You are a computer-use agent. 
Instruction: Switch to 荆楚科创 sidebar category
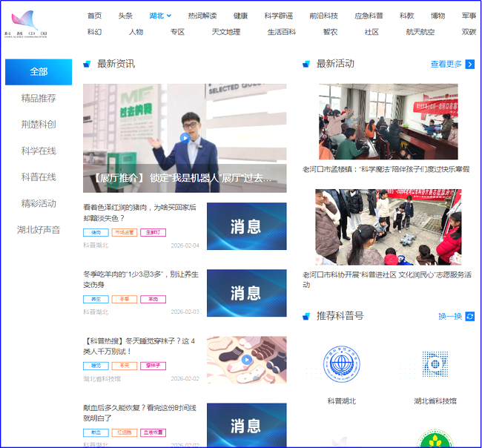[39, 125]
